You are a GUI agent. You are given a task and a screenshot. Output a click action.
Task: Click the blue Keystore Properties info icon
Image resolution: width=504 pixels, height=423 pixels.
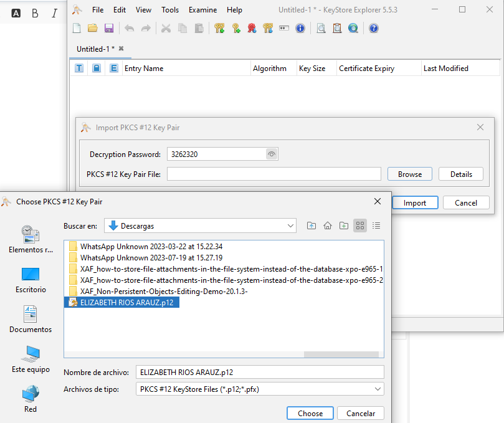(x=300, y=28)
